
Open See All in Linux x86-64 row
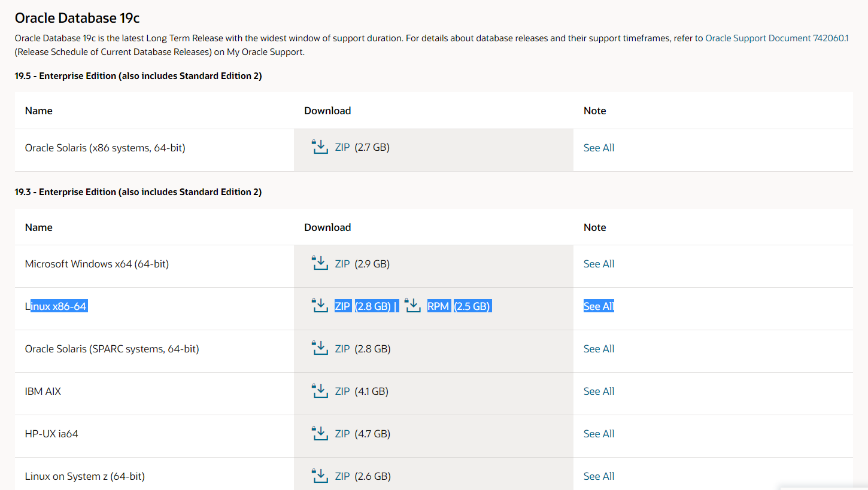coord(599,306)
